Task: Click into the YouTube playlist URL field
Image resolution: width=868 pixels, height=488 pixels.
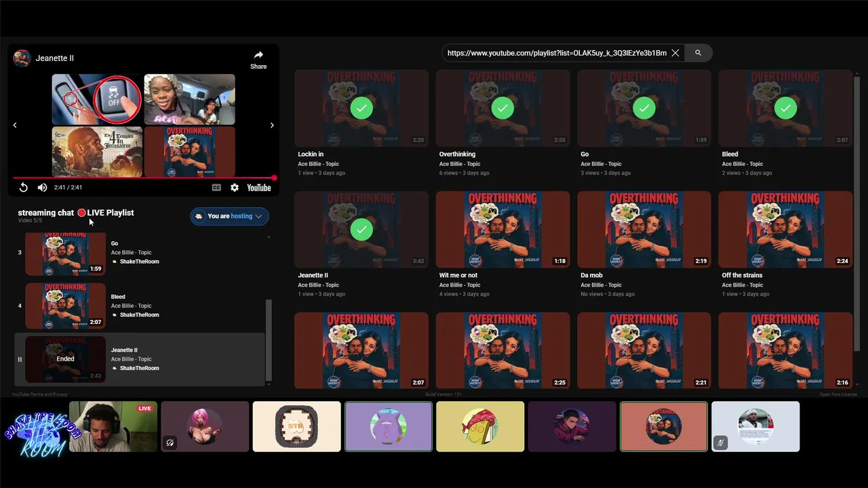Action: click(557, 53)
